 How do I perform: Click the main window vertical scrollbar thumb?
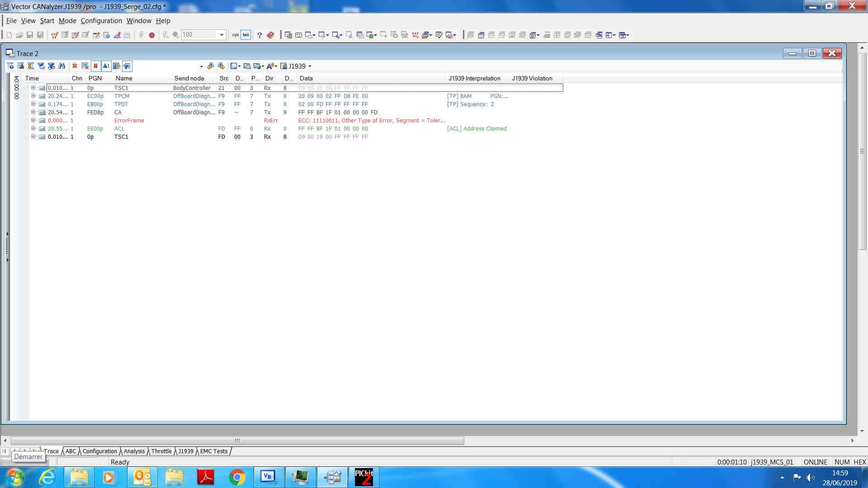862,151
